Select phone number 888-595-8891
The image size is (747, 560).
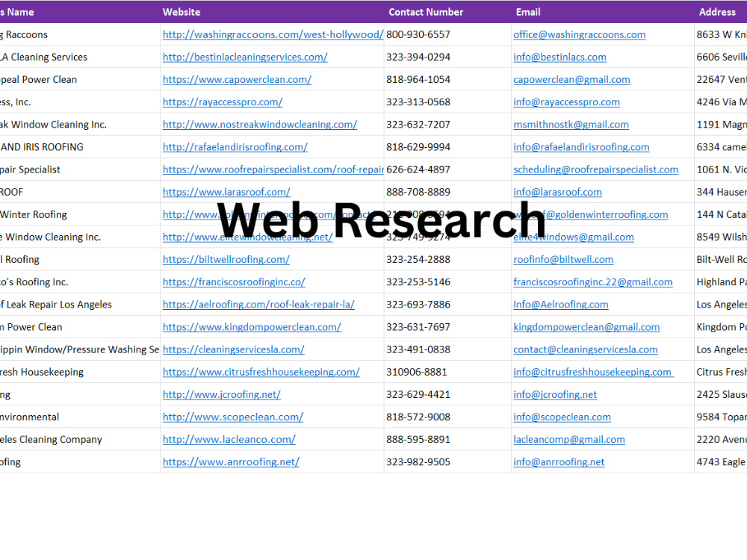coord(418,440)
